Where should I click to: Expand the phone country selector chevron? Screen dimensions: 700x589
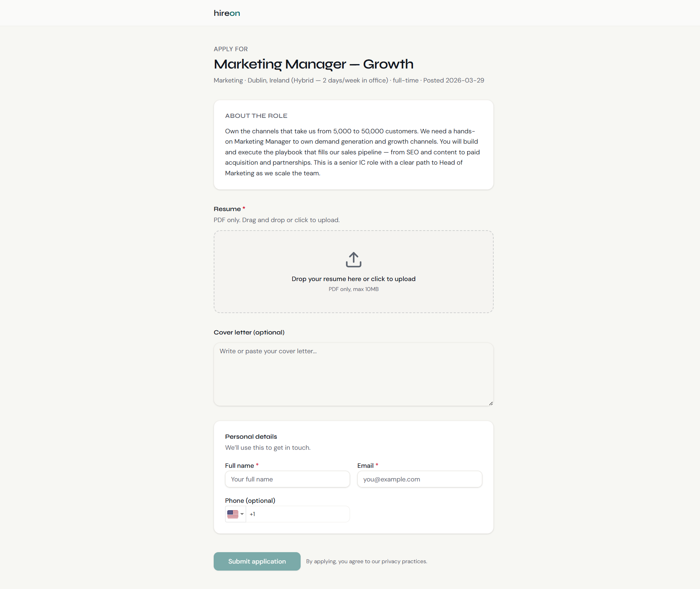[x=242, y=514]
